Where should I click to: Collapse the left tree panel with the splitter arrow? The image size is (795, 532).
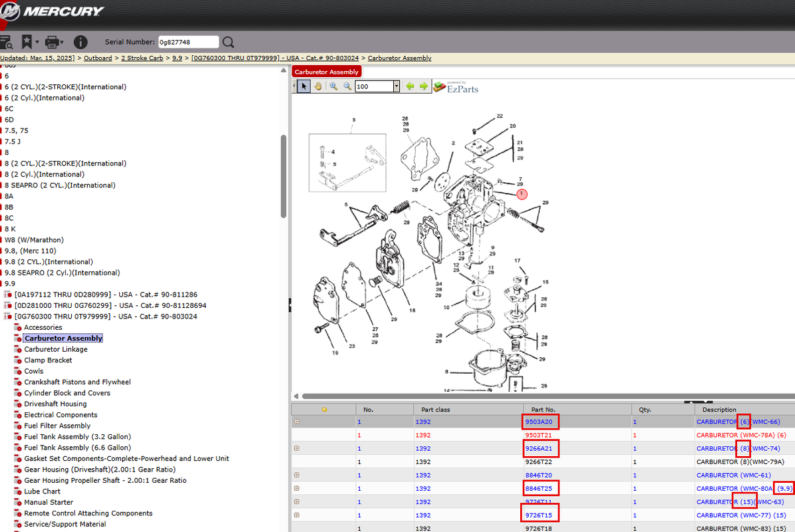pyautogui.click(x=290, y=305)
